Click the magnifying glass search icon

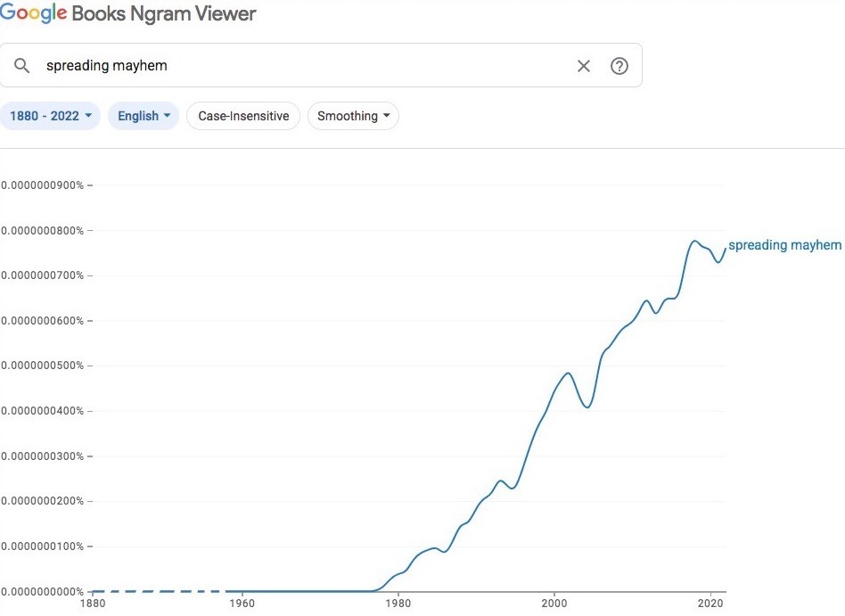pyautogui.click(x=22, y=66)
